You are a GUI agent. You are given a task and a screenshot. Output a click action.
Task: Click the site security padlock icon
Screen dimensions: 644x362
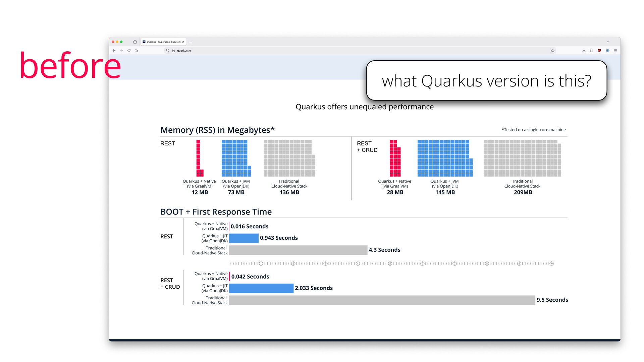(173, 51)
